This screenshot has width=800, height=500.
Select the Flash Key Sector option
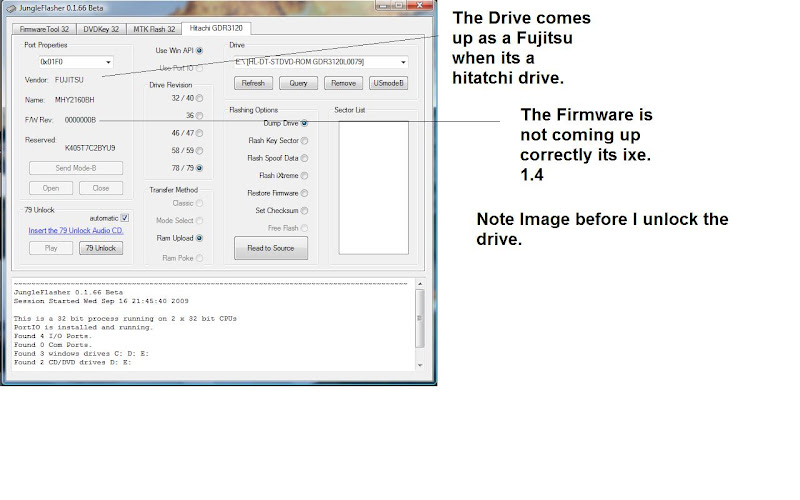pyautogui.click(x=304, y=140)
